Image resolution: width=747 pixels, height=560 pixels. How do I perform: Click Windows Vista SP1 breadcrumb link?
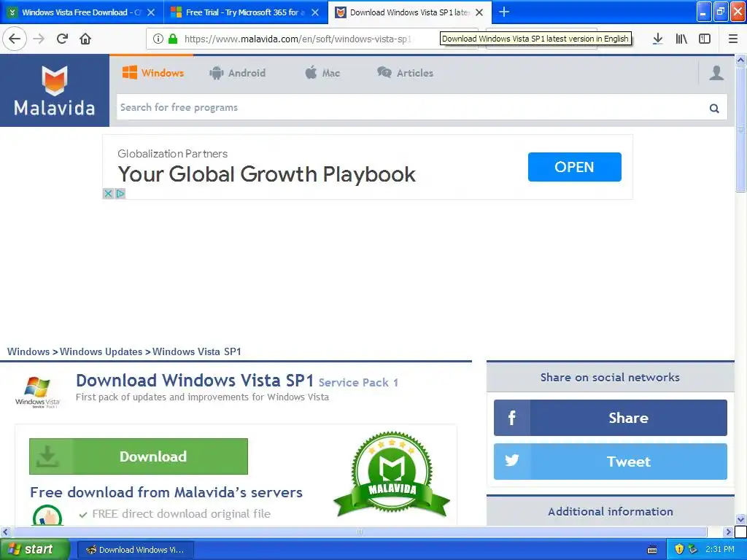[197, 351]
